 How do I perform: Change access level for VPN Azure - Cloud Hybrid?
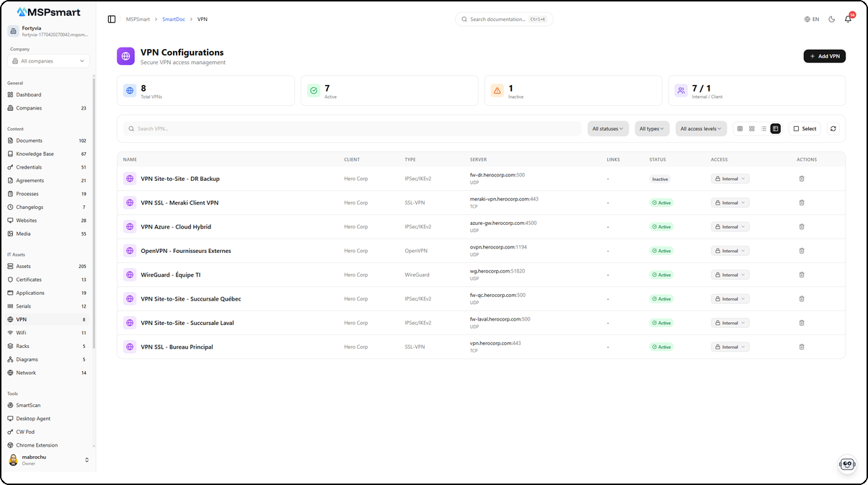click(730, 226)
